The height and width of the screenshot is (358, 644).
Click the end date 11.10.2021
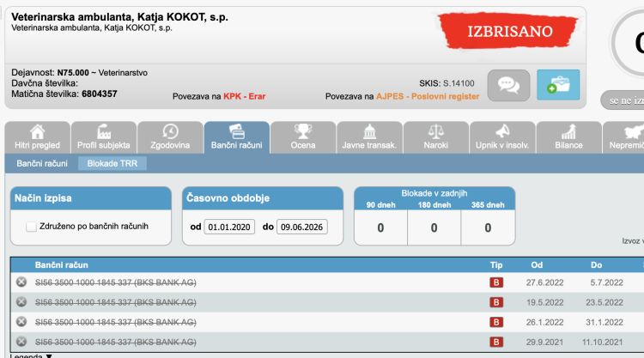coord(602,342)
